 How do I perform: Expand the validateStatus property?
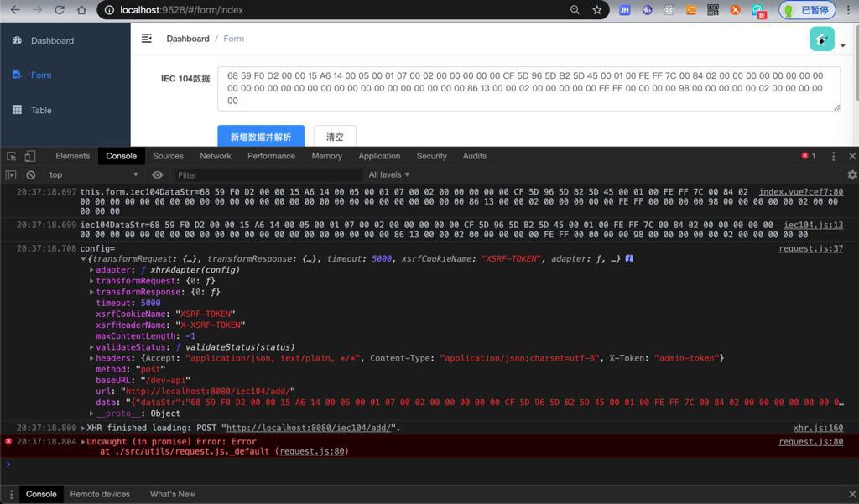[x=91, y=347]
